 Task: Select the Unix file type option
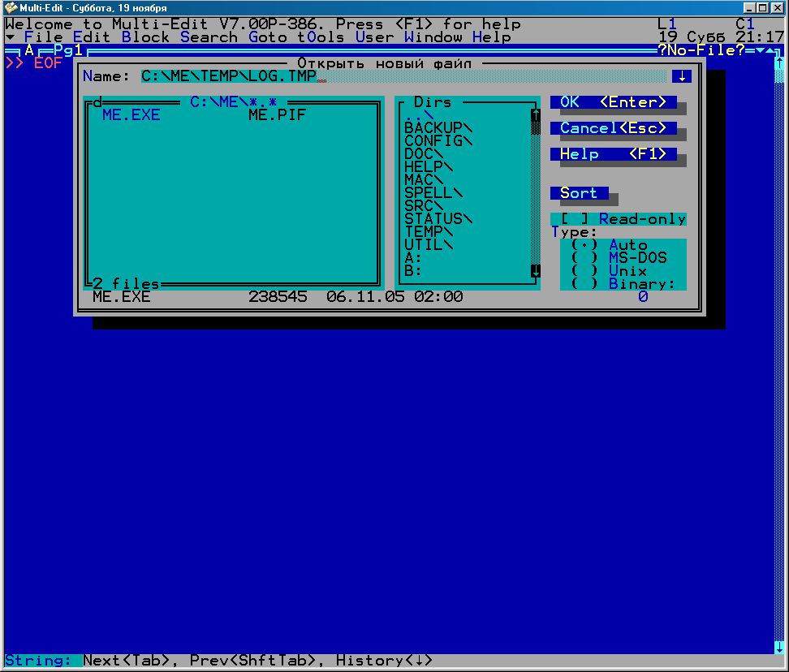tap(584, 271)
